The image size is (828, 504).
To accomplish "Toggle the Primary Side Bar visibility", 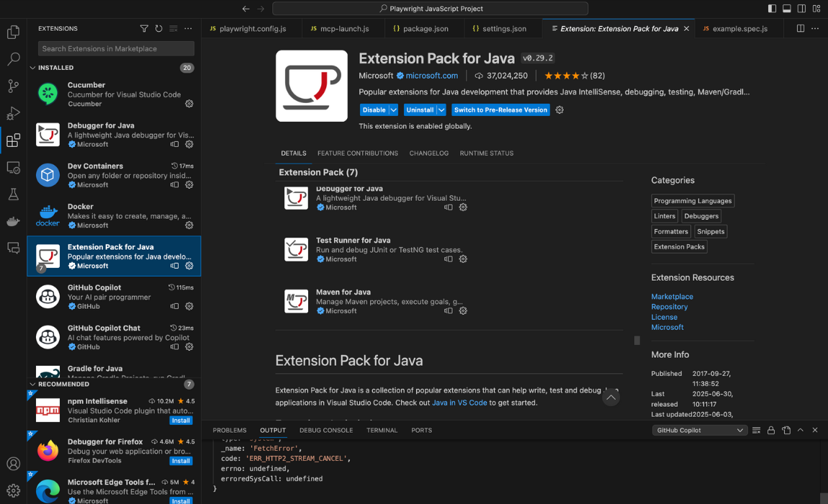I will [772, 8].
